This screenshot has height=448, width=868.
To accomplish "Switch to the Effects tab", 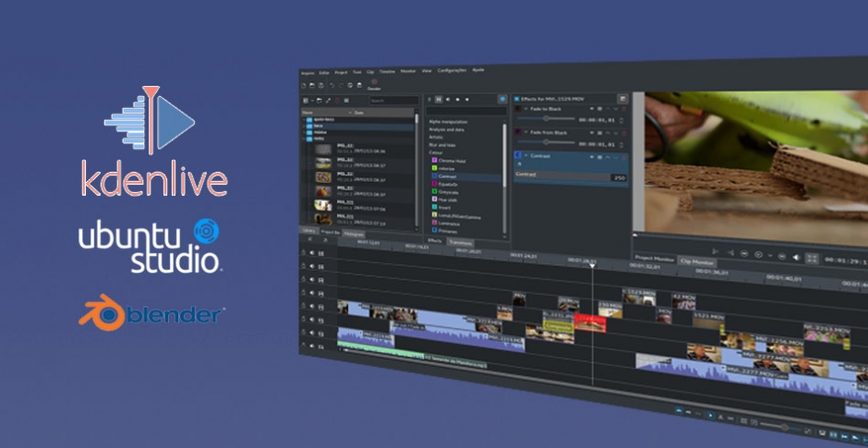I will (x=435, y=241).
